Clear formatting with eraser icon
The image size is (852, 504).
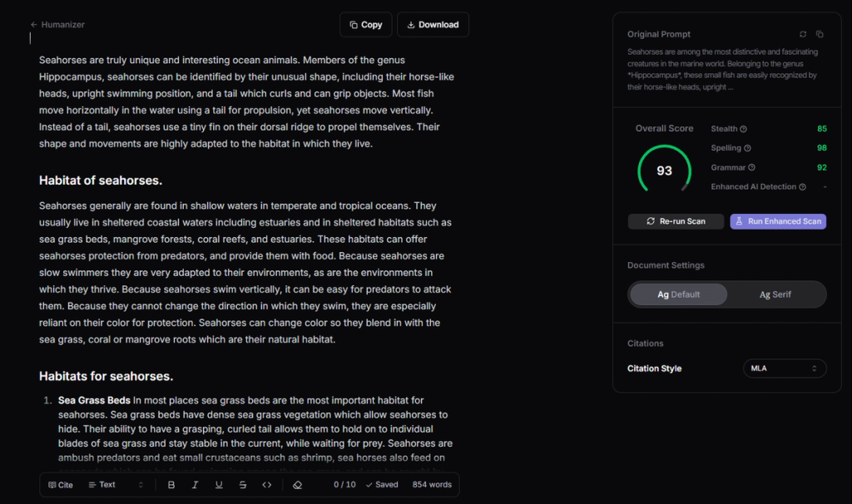tap(297, 485)
